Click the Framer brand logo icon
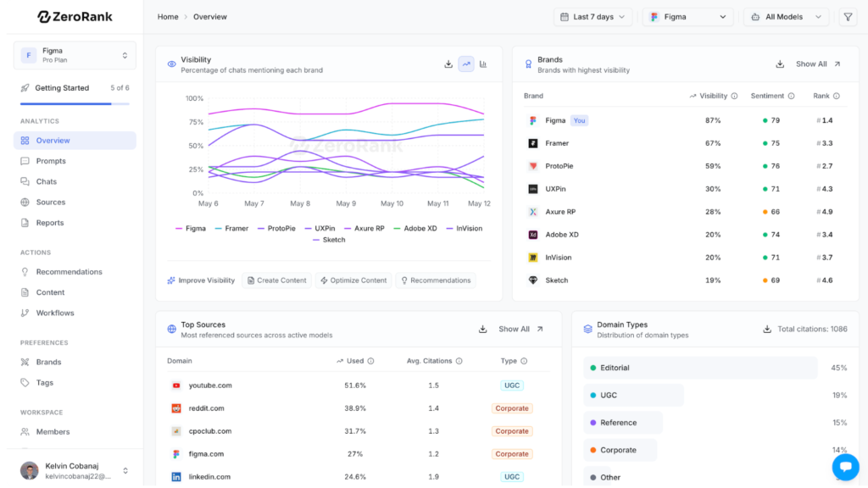This screenshot has width=868, height=488. tap(533, 143)
